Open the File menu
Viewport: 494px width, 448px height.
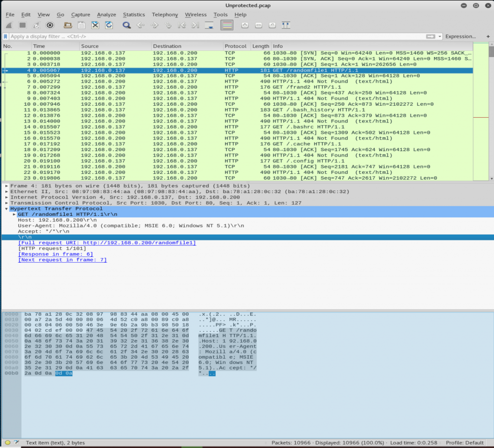[10, 14]
